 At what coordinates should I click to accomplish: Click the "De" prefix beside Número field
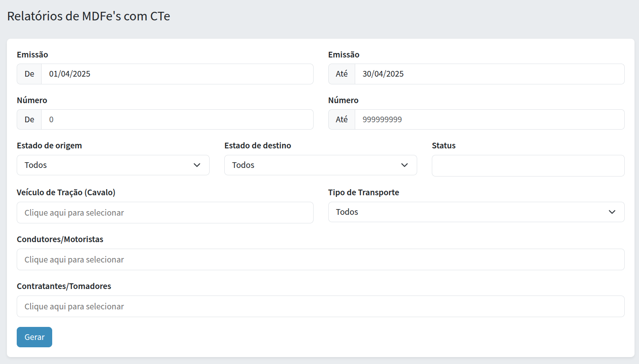coord(29,119)
